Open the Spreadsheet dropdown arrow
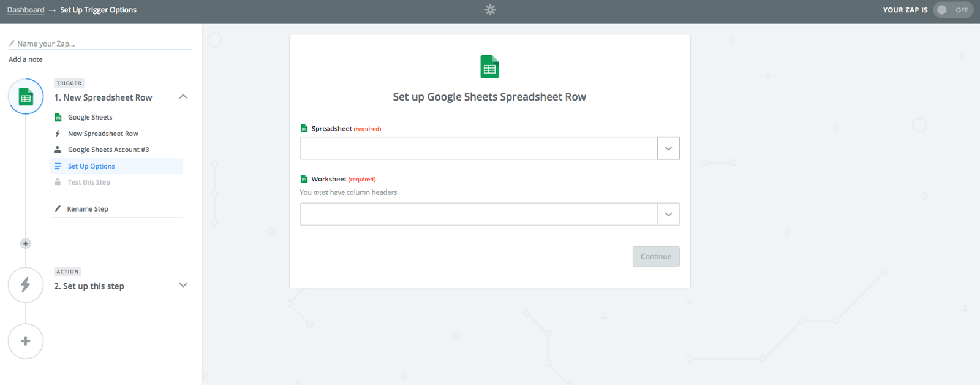 pyautogui.click(x=668, y=148)
